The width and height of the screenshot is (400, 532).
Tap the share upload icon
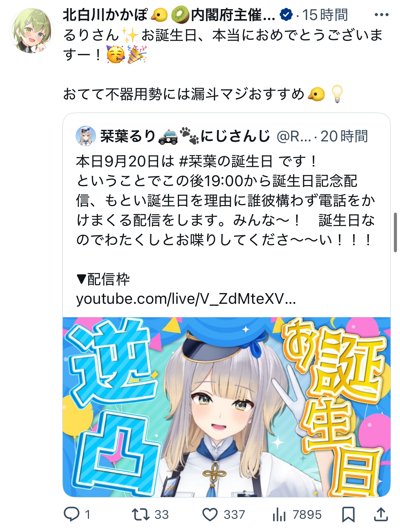point(381,514)
